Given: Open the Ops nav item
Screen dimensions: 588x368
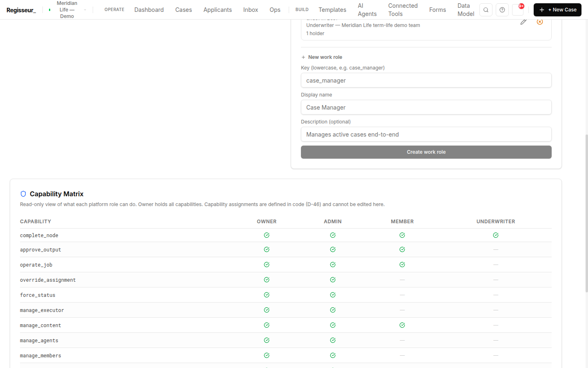Looking at the screenshot, I should point(275,10).
